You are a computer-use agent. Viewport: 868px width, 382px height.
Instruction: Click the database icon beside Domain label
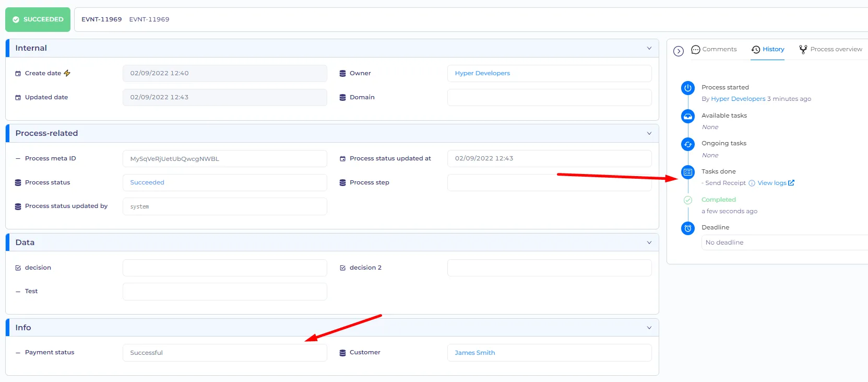pos(342,98)
